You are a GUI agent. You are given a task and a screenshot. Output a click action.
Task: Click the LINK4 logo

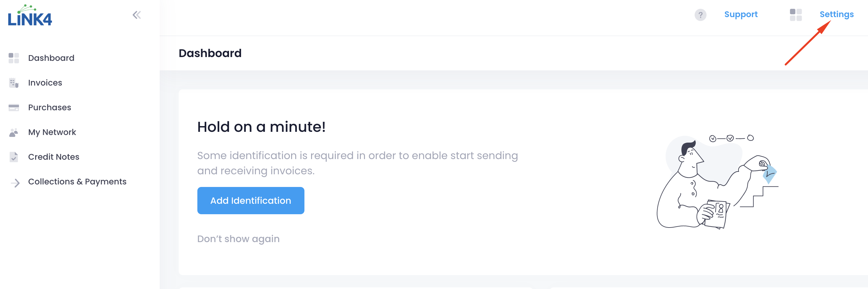(30, 16)
